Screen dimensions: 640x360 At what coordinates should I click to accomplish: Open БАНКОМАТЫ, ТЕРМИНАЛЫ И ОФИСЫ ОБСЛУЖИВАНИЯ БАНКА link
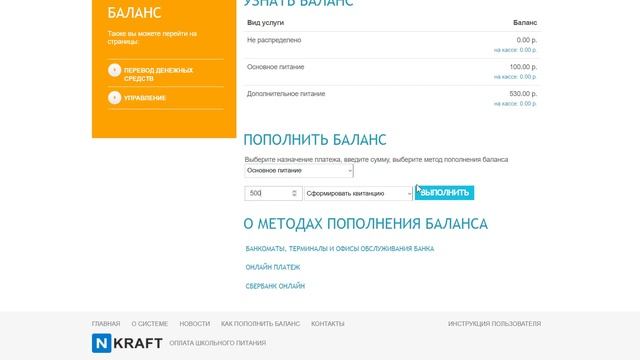click(x=340, y=249)
